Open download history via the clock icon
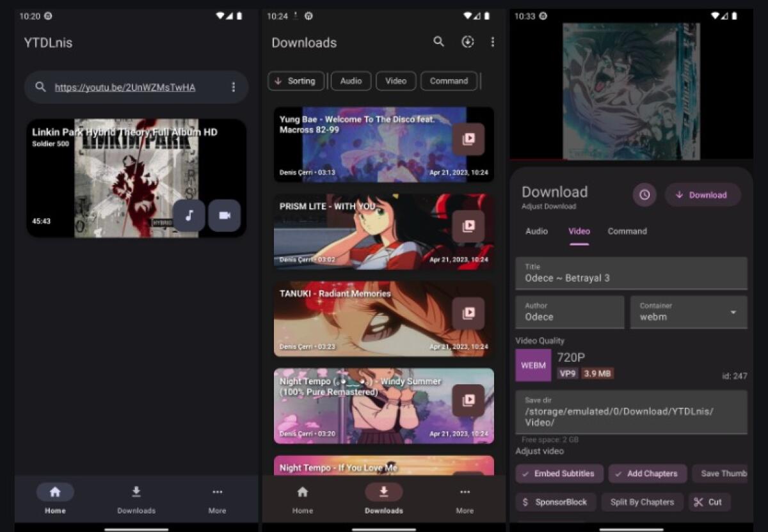 (644, 195)
